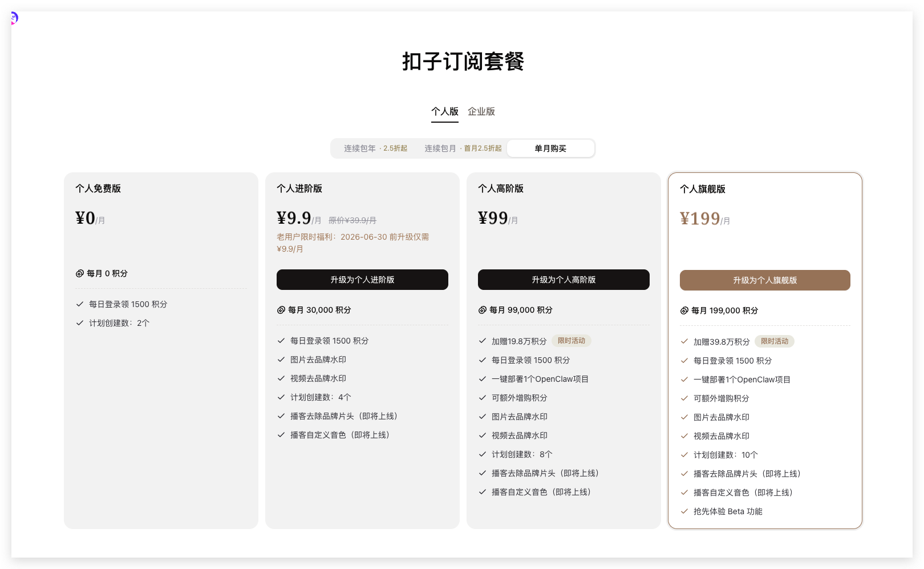
Task: Click the ¥0 price in the free plan
Action: point(86,218)
